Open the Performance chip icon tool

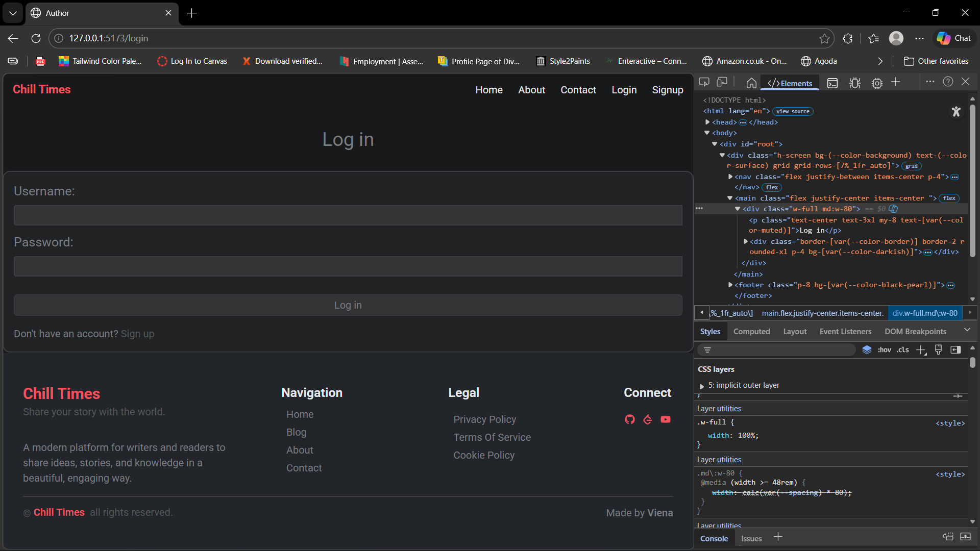pos(877,83)
